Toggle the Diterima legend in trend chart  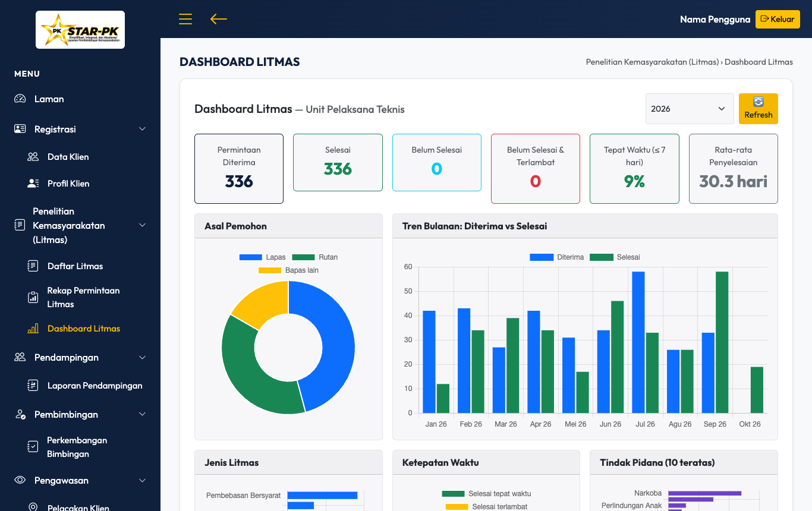click(x=556, y=257)
